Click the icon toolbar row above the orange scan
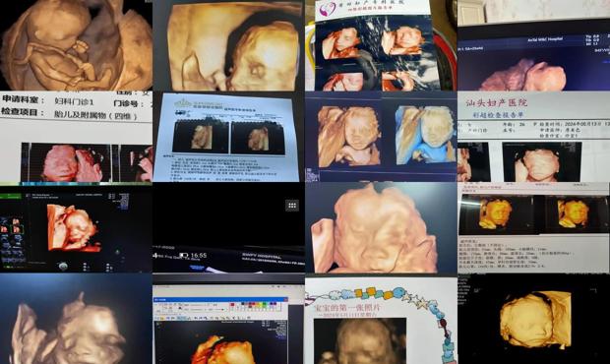The width and height of the screenshot is (610, 364). tap(203, 318)
